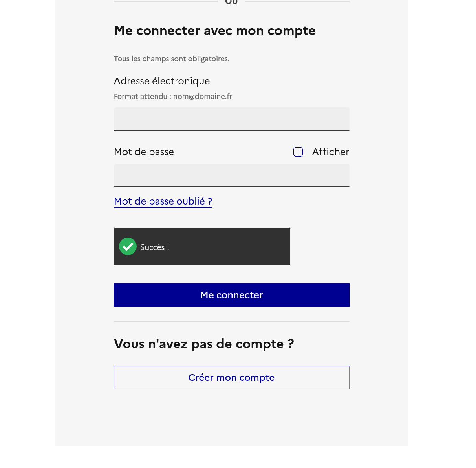
Task: Click the Vous n'avez pas de compte heading
Action: point(204,344)
